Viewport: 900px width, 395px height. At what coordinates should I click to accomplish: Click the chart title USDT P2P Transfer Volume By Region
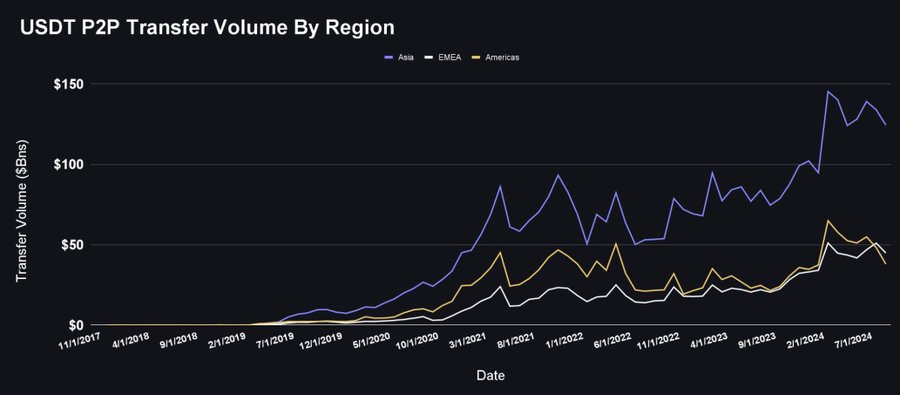click(x=207, y=28)
